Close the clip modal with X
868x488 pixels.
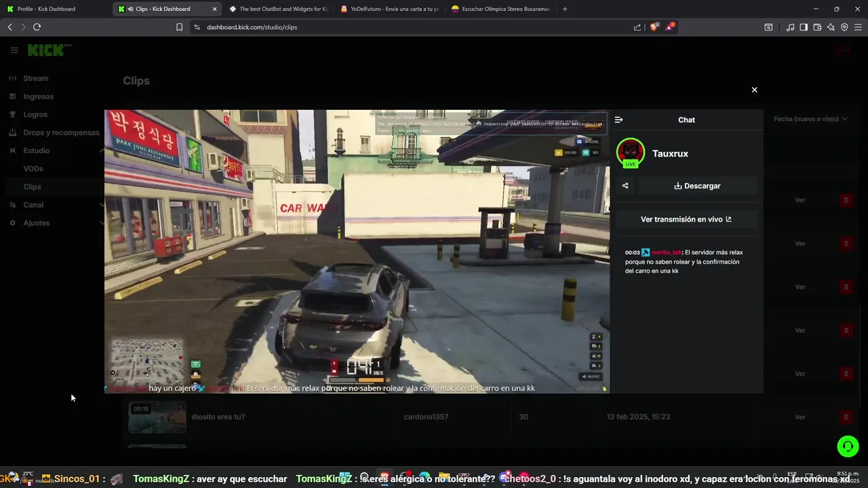754,89
